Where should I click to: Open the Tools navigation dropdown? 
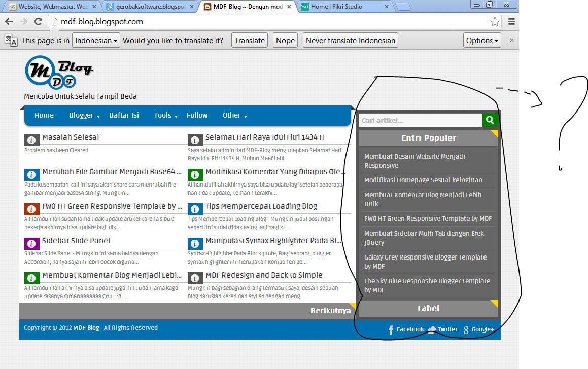[163, 115]
